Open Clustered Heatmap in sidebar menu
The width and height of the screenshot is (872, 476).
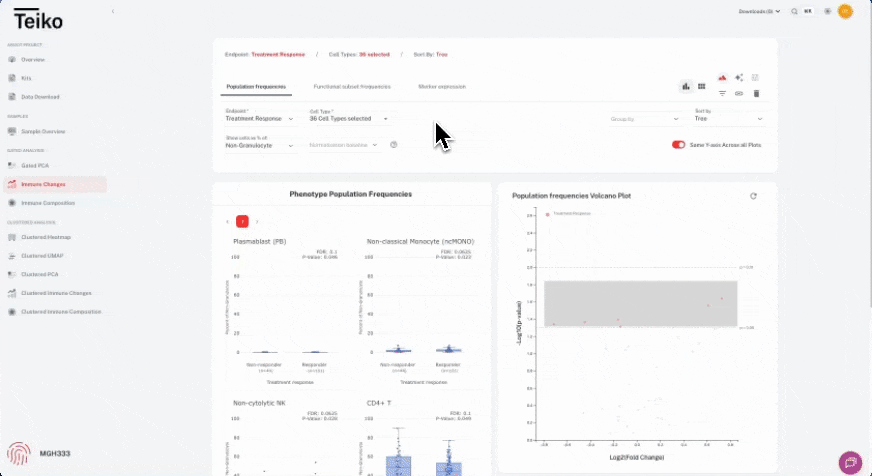click(46, 237)
